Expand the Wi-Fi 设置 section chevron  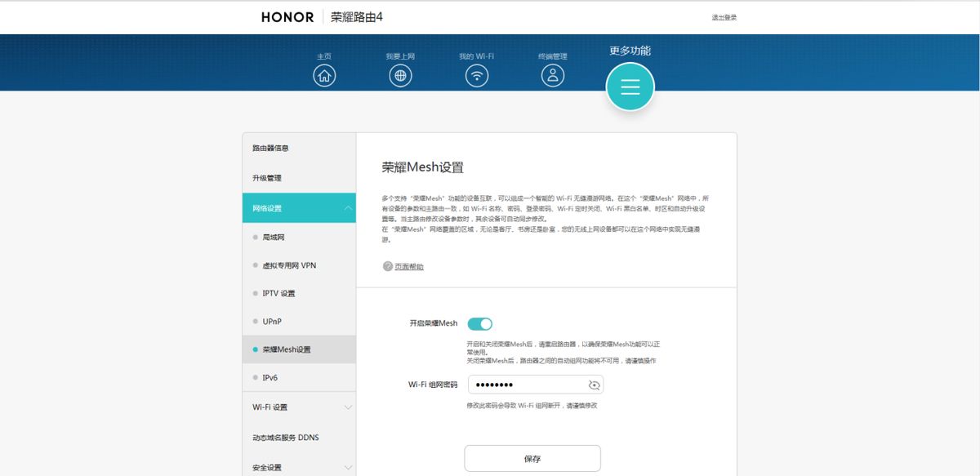(x=349, y=407)
